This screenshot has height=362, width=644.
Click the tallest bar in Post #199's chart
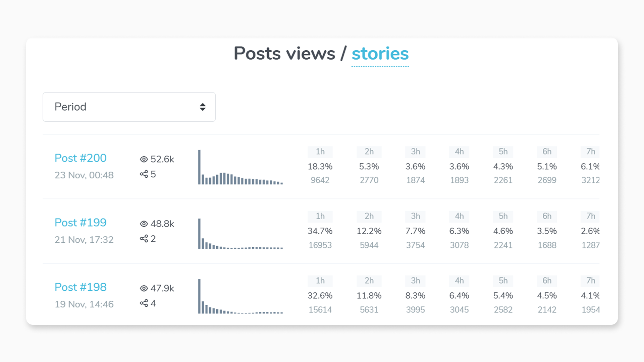click(x=199, y=233)
